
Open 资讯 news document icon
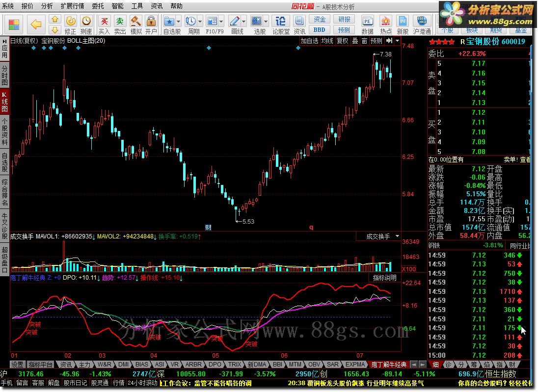299,25
